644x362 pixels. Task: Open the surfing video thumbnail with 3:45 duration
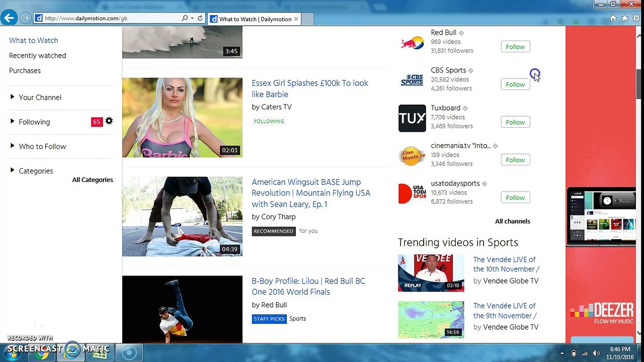182,43
